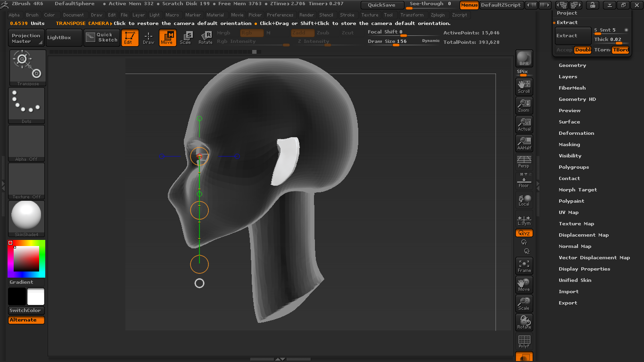
Task: Open the Dots stroke picker
Action: [26, 106]
